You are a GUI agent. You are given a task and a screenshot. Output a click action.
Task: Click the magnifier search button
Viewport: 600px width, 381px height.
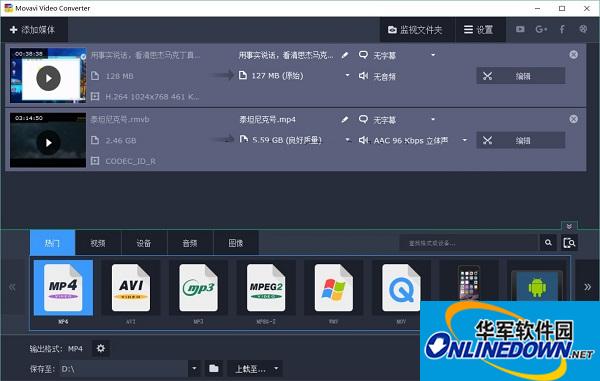pos(548,243)
